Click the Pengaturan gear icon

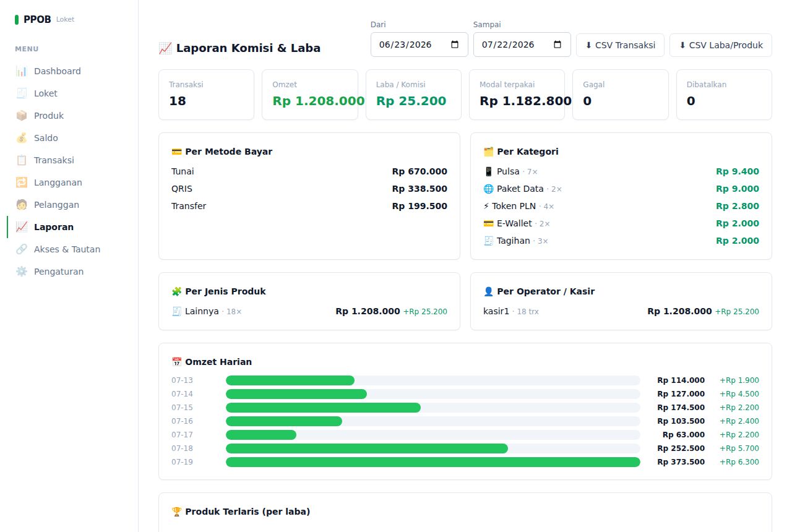tap(22, 272)
